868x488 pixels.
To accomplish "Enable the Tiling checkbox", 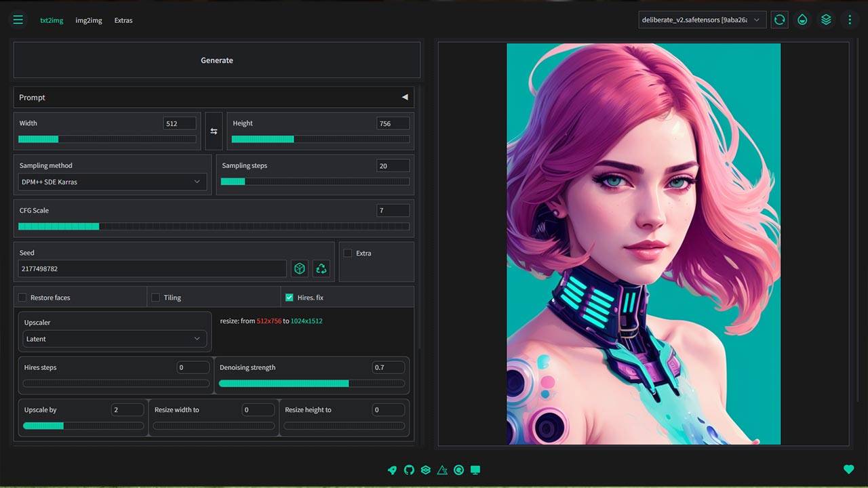I will (156, 298).
